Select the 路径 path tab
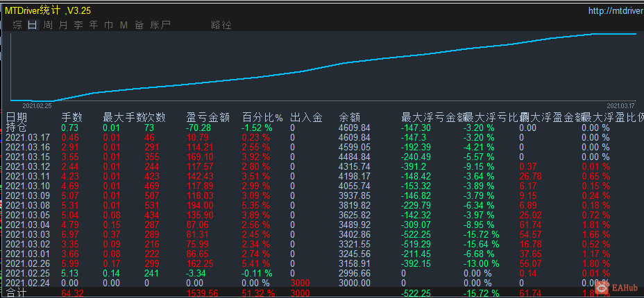Image resolution: width=644 pixels, height=298 pixels. click(x=221, y=25)
